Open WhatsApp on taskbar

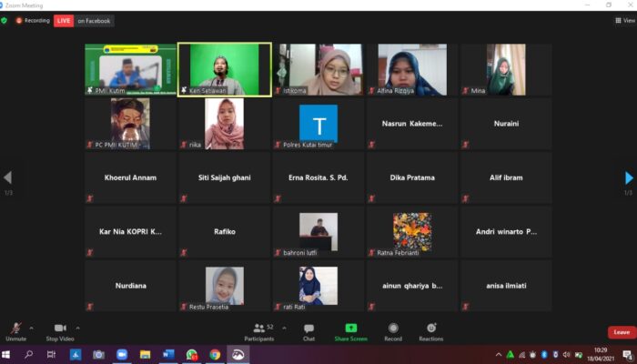pos(192,355)
